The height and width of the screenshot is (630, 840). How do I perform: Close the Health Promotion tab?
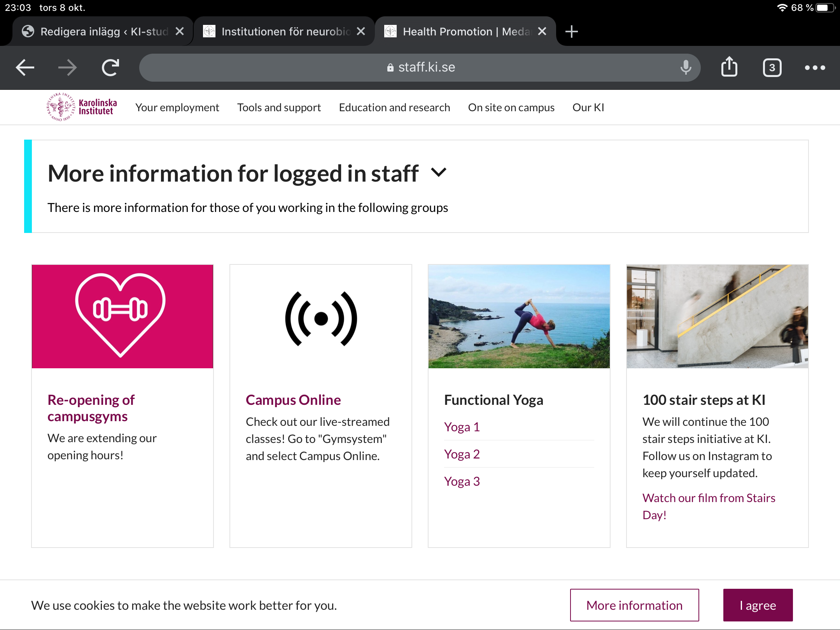(542, 31)
